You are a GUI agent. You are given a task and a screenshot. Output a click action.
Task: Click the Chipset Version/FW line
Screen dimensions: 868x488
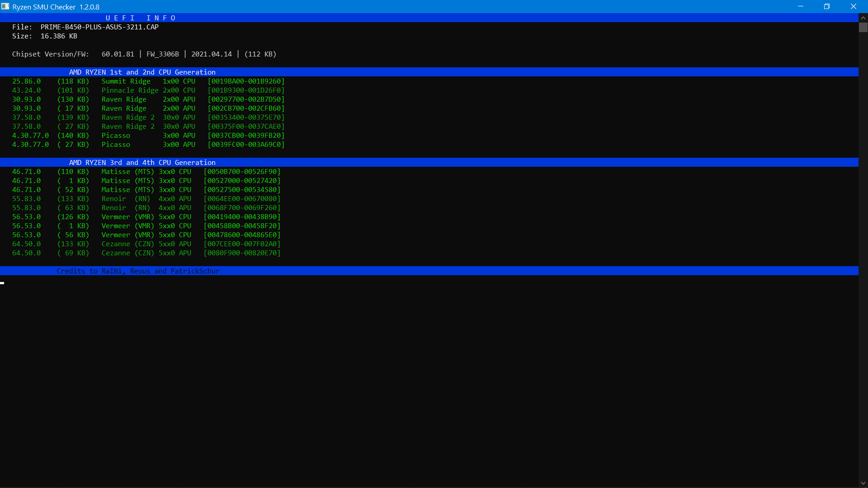pyautogui.click(x=144, y=54)
